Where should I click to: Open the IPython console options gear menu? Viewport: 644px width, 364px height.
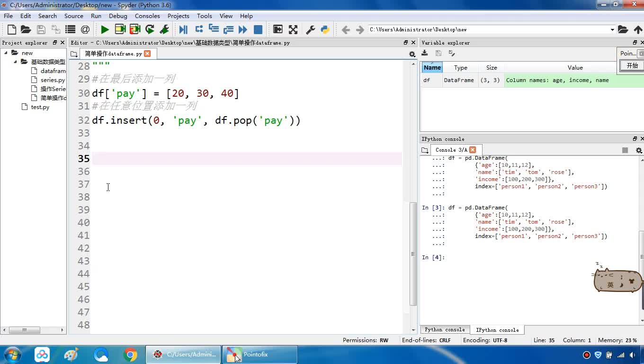coord(639,150)
